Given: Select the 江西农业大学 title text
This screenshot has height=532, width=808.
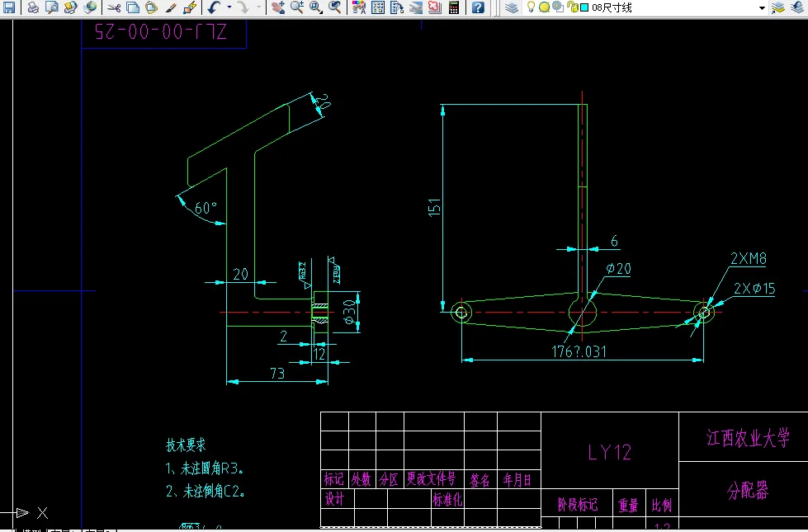Looking at the screenshot, I should (748, 438).
